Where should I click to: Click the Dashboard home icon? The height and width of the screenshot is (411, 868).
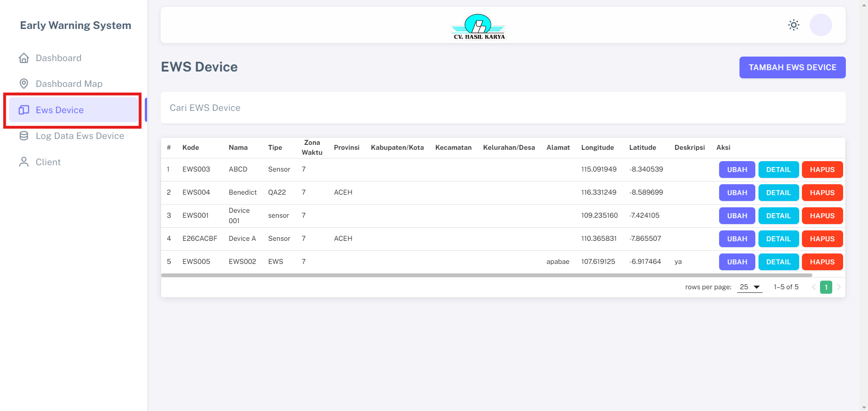click(24, 58)
